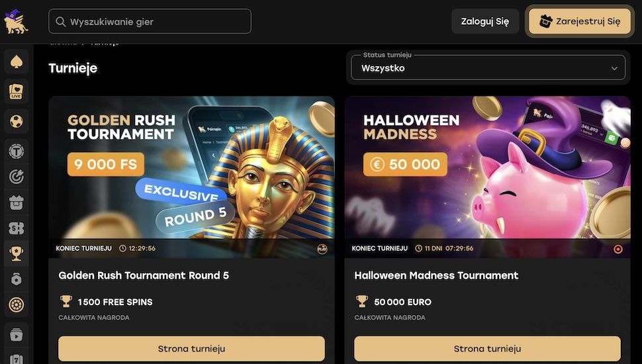Open the video play sidebar icon
642x364 pixels.
(x=17, y=336)
